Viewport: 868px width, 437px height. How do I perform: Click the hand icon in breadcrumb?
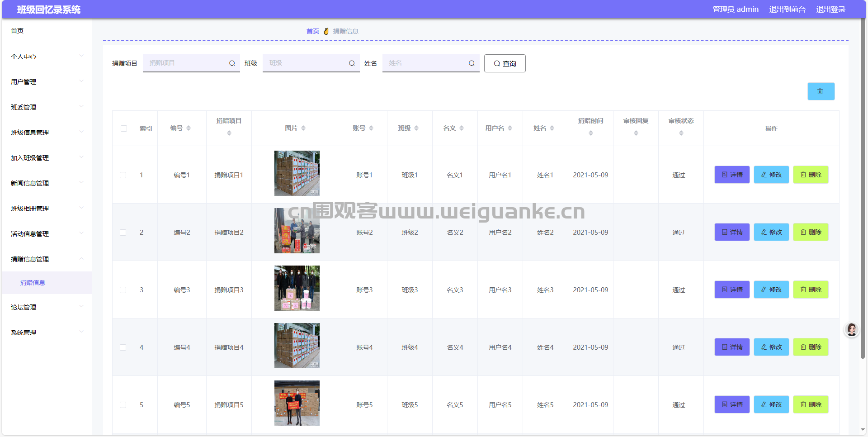pos(326,31)
